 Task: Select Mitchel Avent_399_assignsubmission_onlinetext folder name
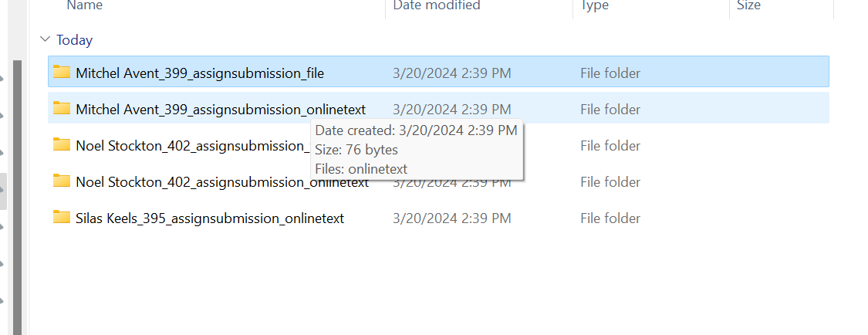[221, 110]
